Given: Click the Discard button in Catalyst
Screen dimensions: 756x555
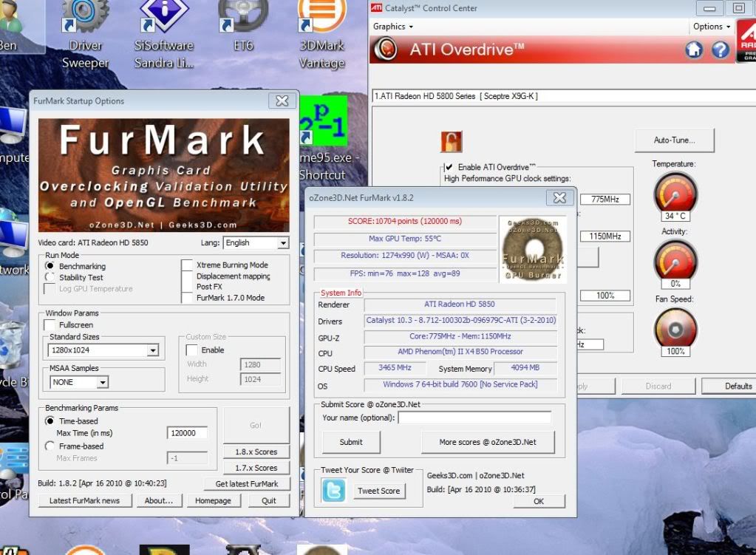Looking at the screenshot, I should click(x=658, y=386).
